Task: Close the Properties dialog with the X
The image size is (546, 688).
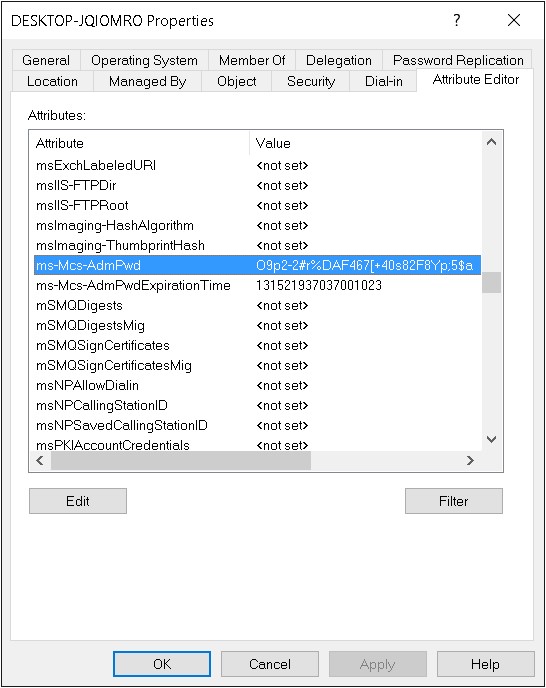Action: click(514, 20)
